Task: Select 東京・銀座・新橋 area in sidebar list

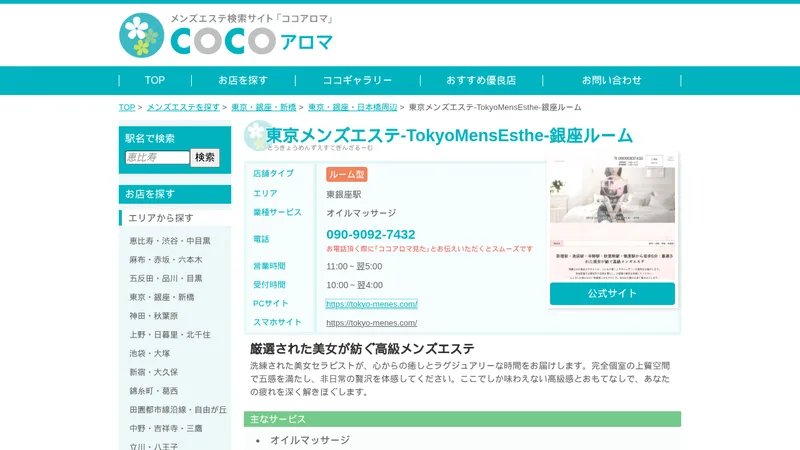Action: click(162, 297)
